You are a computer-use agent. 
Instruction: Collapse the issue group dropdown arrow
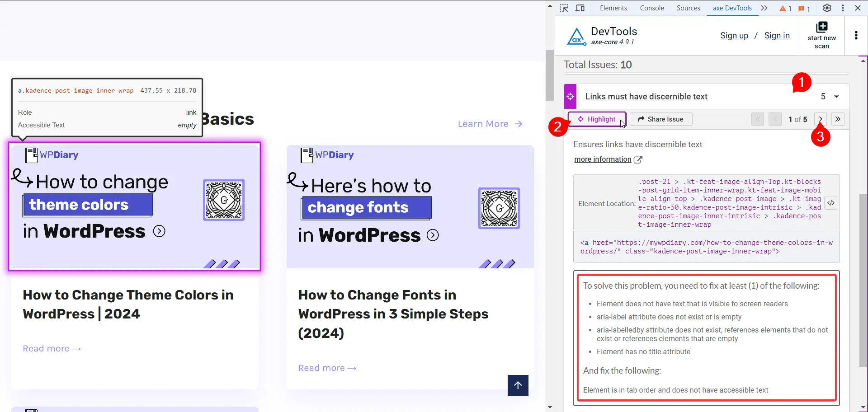836,97
